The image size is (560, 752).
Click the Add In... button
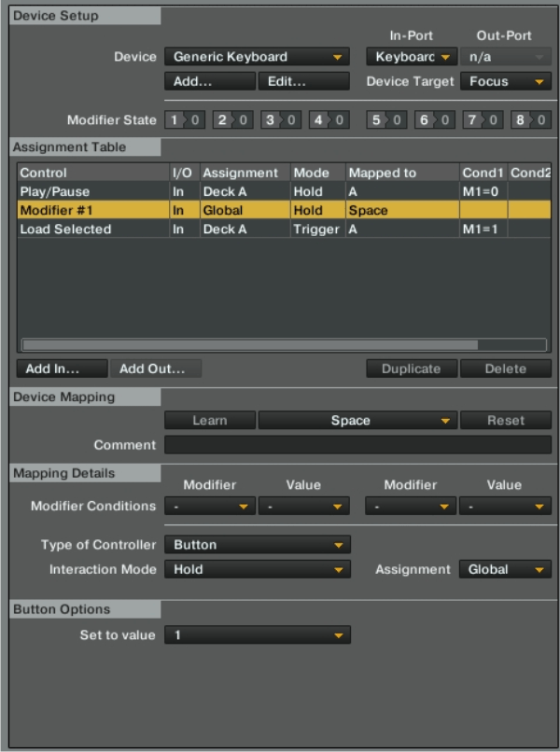(62, 369)
